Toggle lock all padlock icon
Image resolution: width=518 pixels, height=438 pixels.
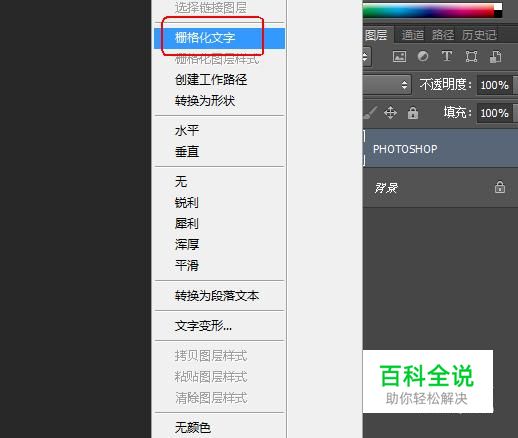[413, 113]
